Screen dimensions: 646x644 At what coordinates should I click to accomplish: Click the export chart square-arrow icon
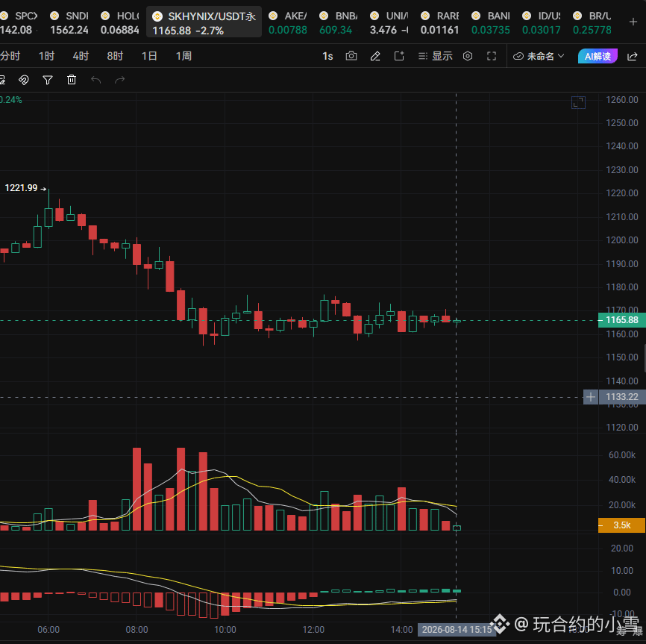399,56
